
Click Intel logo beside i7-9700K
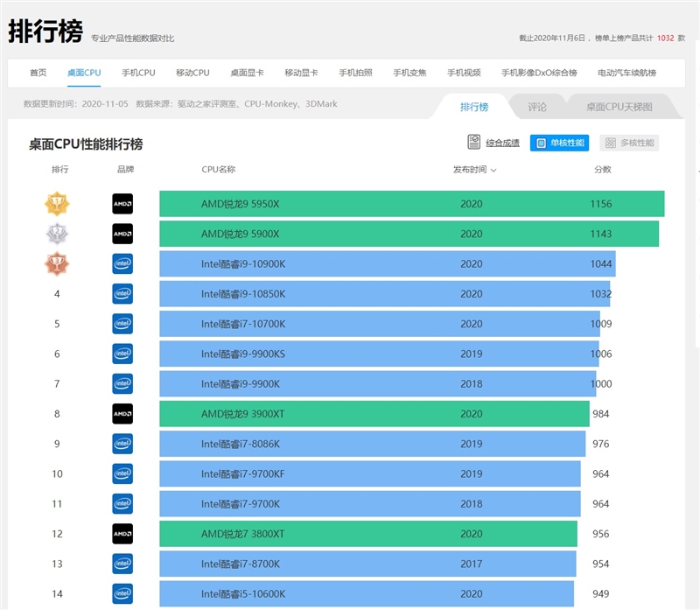122,504
